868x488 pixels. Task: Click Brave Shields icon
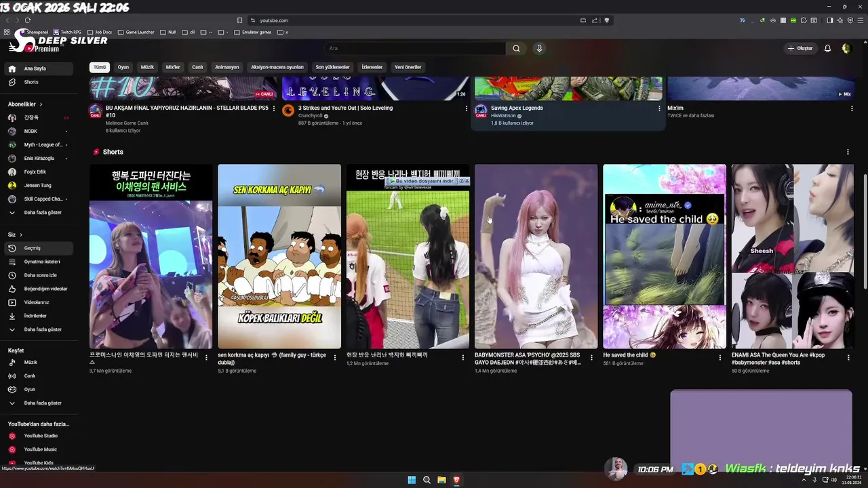[x=607, y=20]
